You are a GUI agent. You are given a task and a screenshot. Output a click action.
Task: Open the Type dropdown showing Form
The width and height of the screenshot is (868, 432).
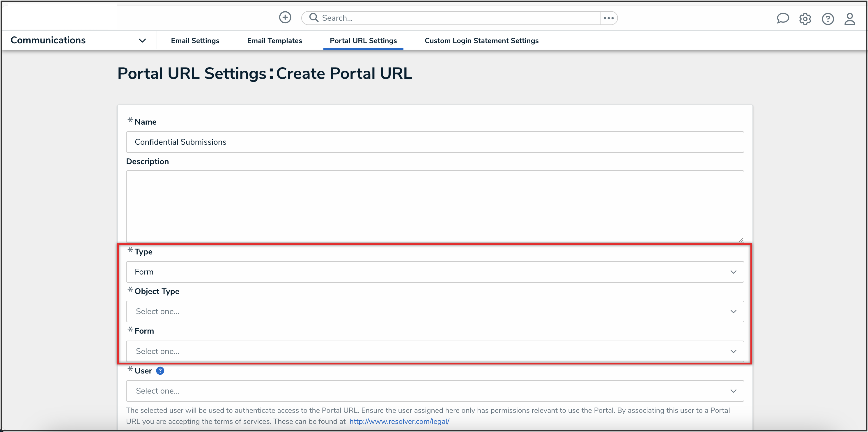click(x=435, y=272)
